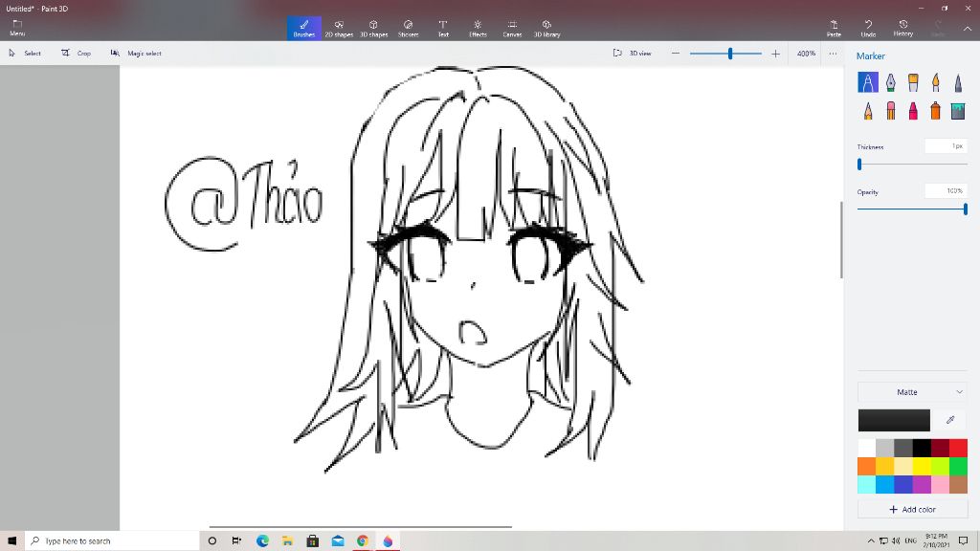Click the taskbar search box
Image resolution: width=980 pixels, height=551 pixels.
point(112,541)
